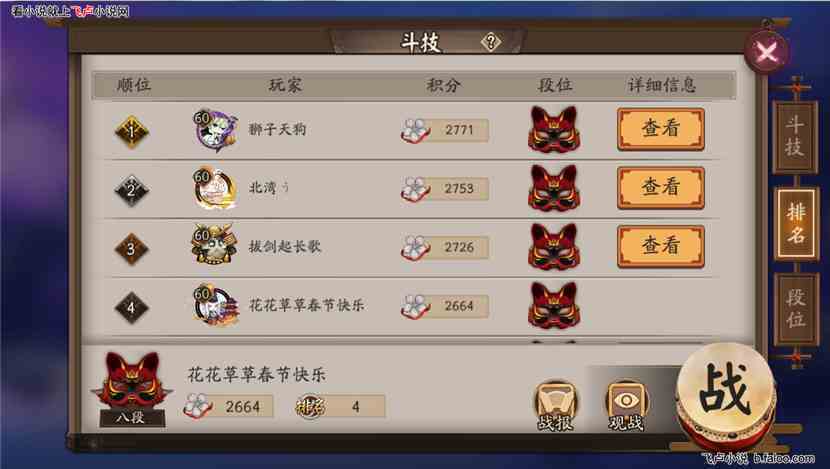
Task: Click 北湾's player avatar
Action: [x=214, y=188]
